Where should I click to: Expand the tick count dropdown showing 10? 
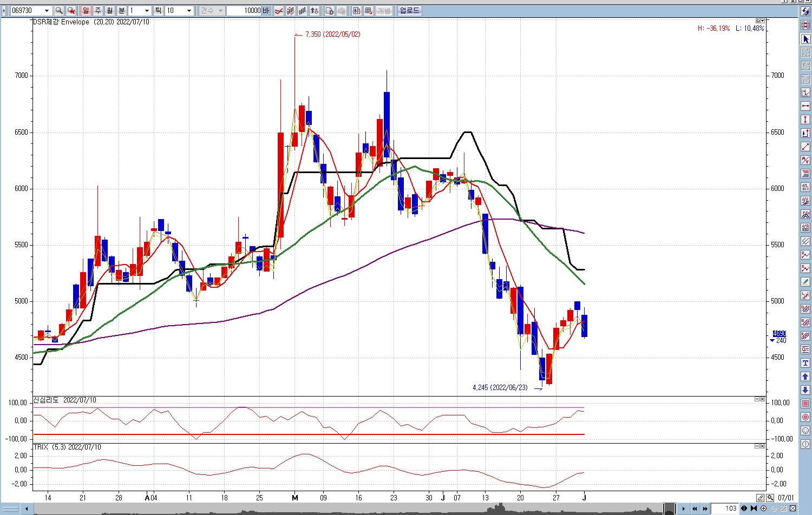click(189, 11)
